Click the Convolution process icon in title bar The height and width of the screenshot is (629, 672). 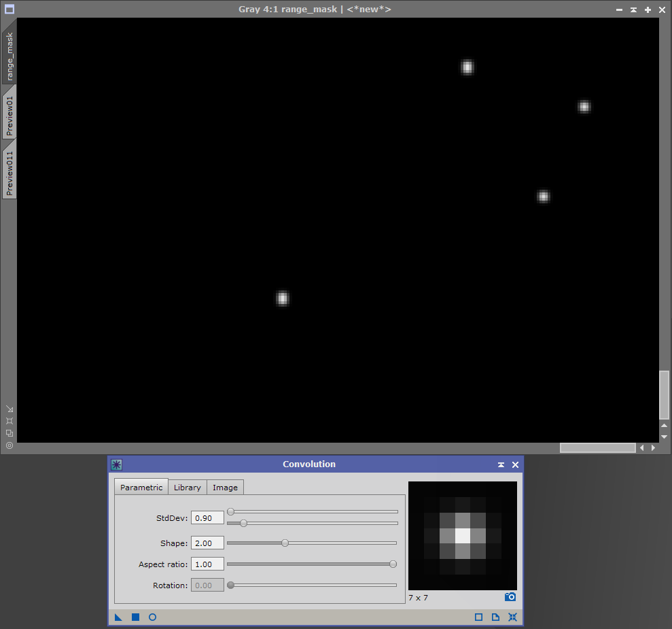pyautogui.click(x=117, y=464)
